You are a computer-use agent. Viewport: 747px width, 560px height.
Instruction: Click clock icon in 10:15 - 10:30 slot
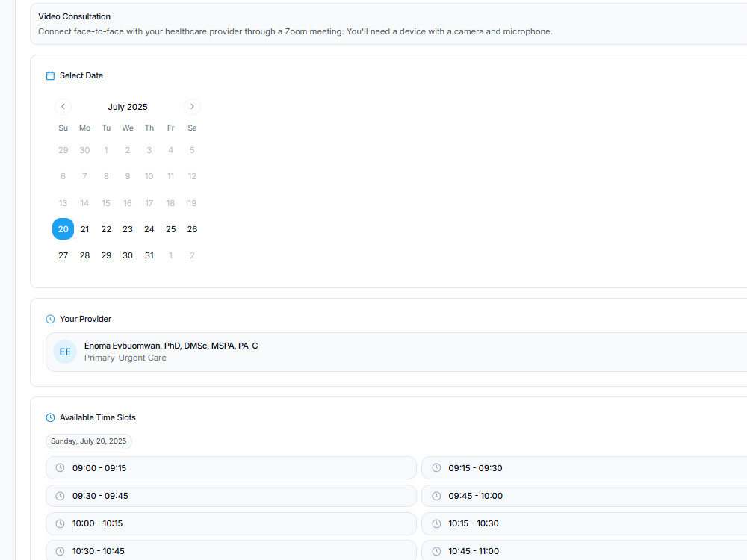point(436,523)
